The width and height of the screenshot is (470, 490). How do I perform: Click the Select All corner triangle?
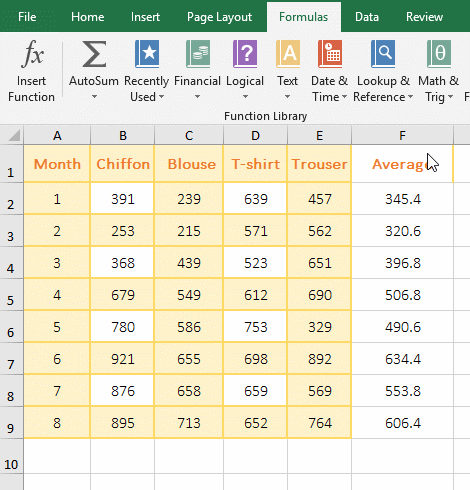click(x=14, y=136)
